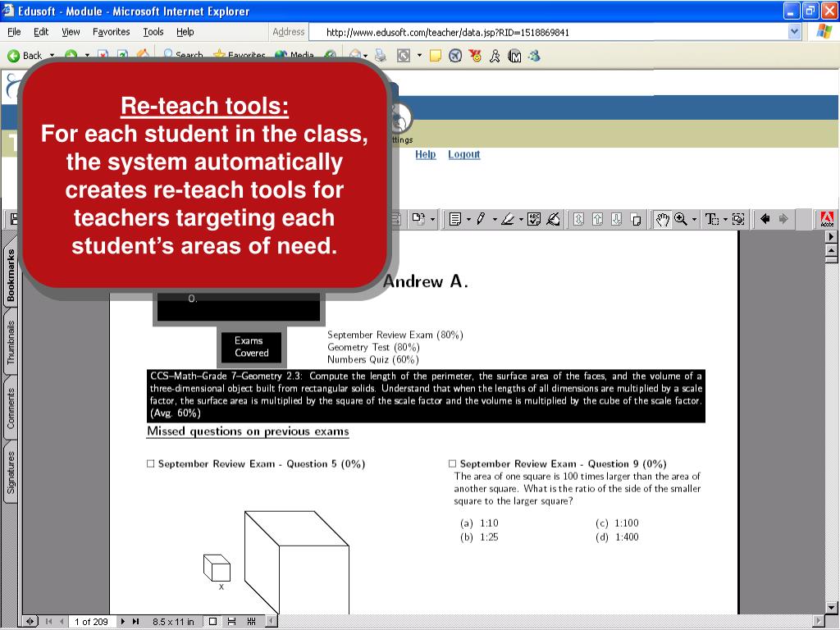Check the September Review Exam Question 5 box

[151, 464]
